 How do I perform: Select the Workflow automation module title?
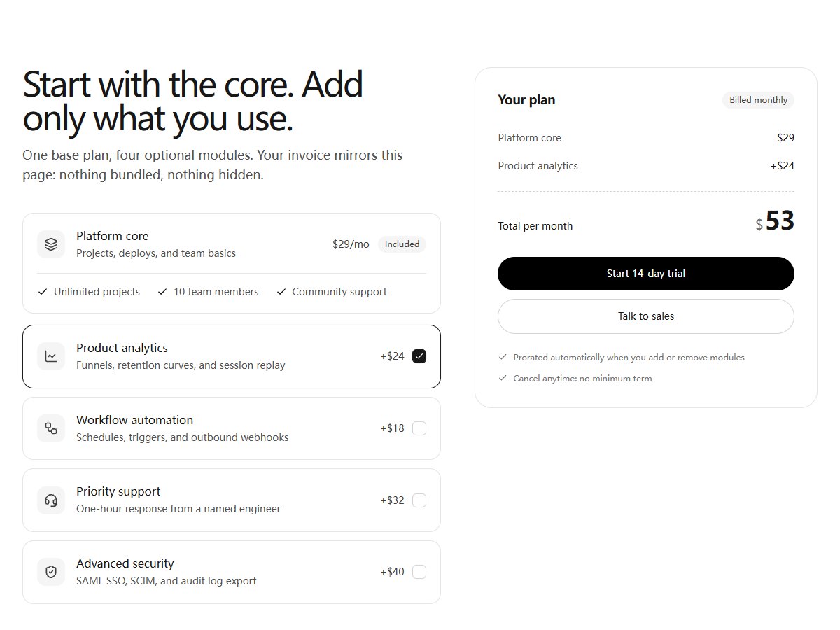pos(134,420)
